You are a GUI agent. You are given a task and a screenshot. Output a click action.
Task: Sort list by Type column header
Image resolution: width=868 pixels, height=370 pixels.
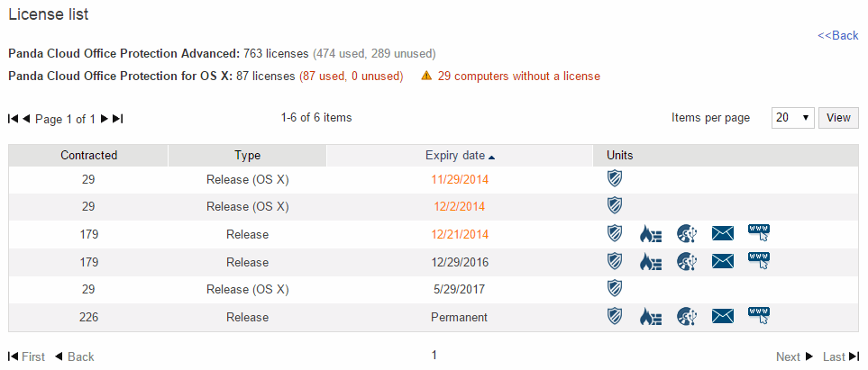point(247,156)
